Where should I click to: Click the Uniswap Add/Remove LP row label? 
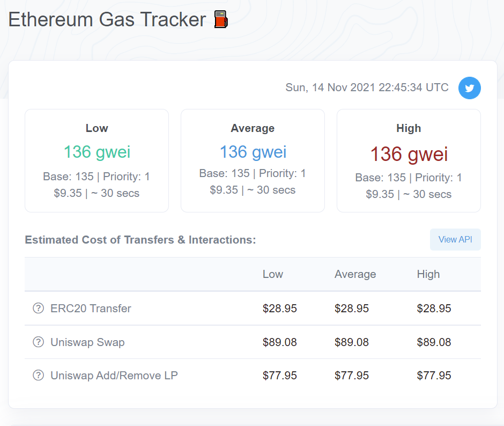[x=114, y=376]
